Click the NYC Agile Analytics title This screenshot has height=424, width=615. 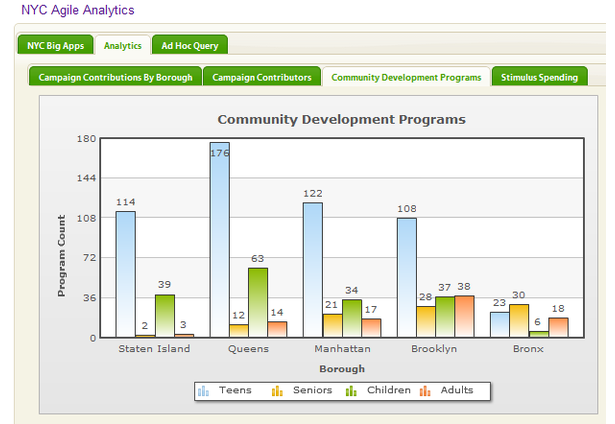click(x=78, y=10)
